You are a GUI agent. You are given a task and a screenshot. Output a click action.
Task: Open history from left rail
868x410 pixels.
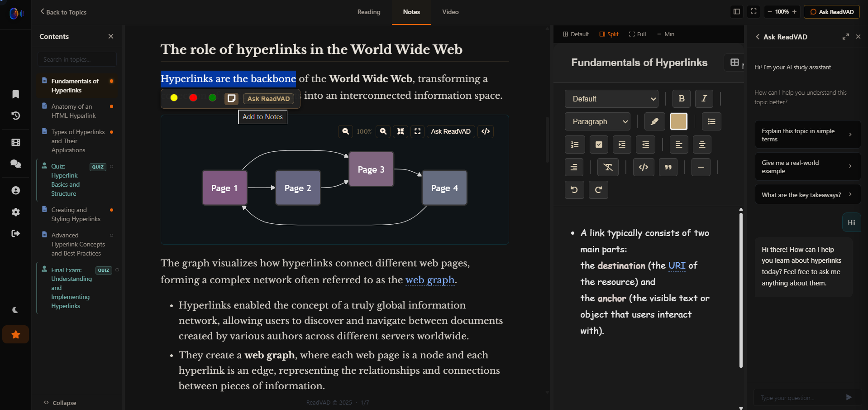pyautogui.click(x=16, y=116)
